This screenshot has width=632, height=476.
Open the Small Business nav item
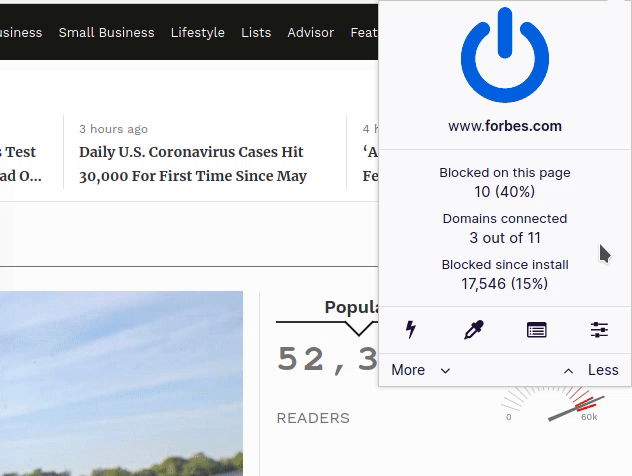point(106,32)
